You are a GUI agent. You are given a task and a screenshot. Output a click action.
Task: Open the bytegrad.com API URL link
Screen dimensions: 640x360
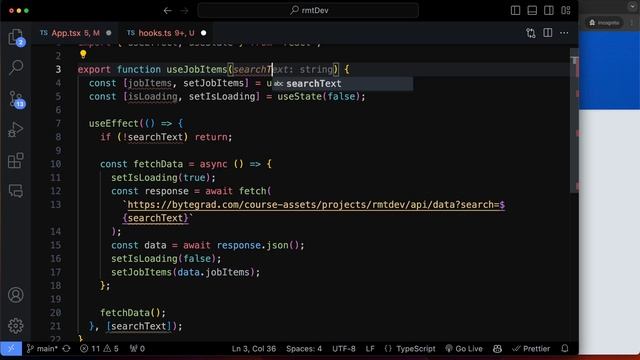(x=316, y=205)
